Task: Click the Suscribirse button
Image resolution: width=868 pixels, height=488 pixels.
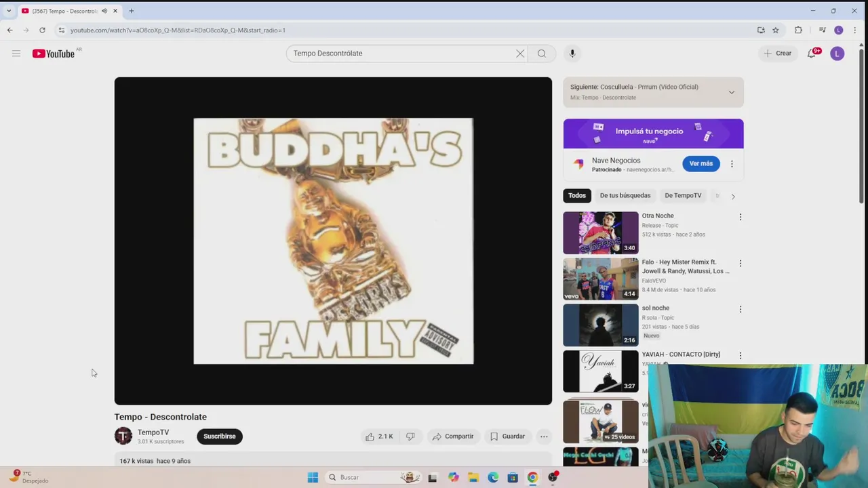Action: click(220, 436)
